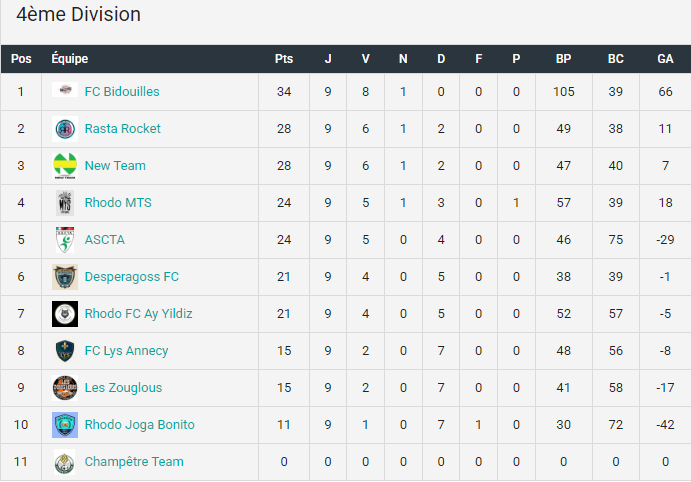The height and width of the screenshot is (482, 691).
Task: Click the Les Zouglous round logo
Action: point(65,388)
